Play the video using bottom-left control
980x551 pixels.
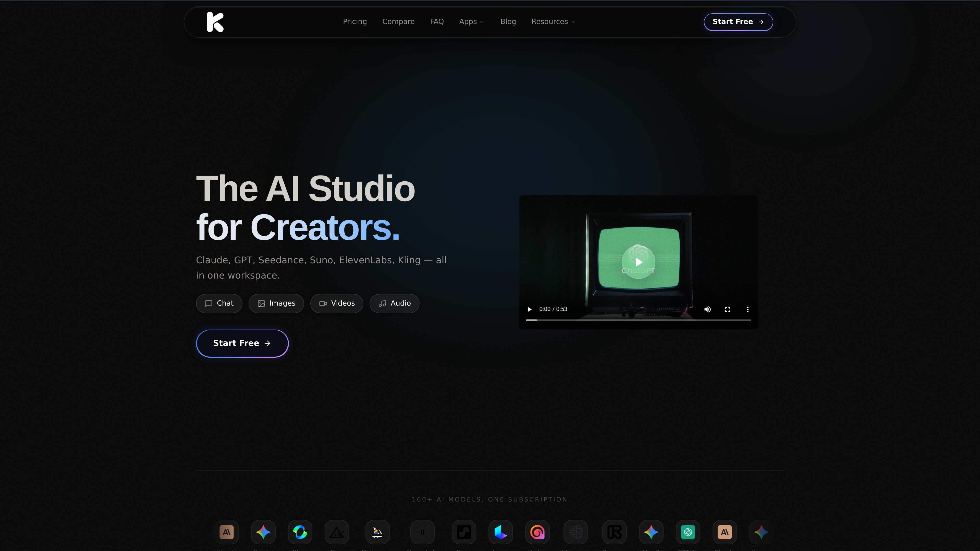[x=529, y=309]
